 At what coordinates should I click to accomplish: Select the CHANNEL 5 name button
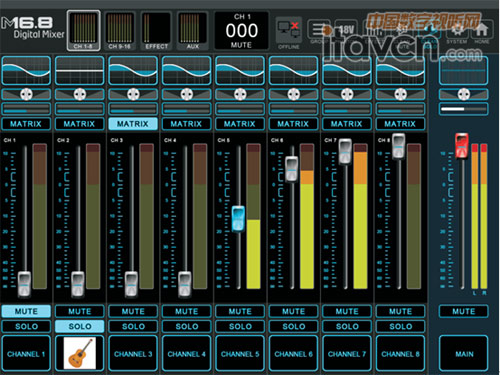(240, 353)
